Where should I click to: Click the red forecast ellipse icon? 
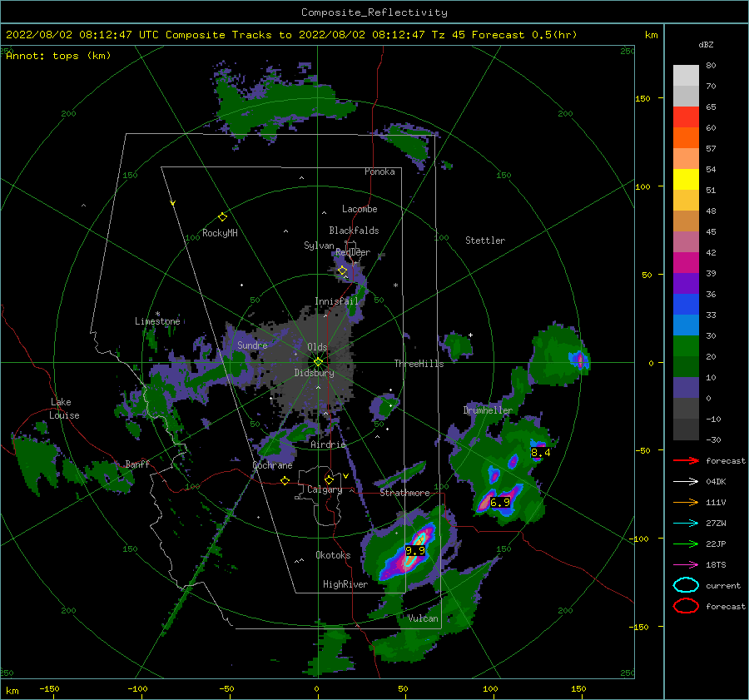[x=686, y=606]
